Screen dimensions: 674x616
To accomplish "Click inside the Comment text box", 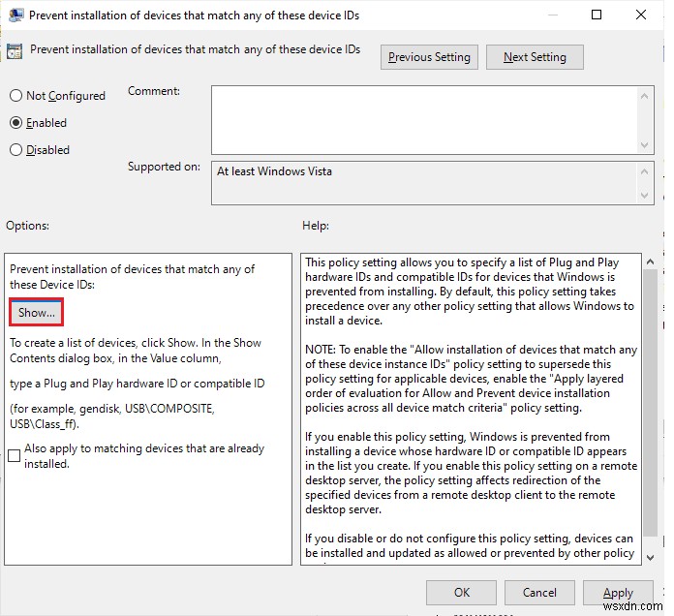I will [424, 120].
